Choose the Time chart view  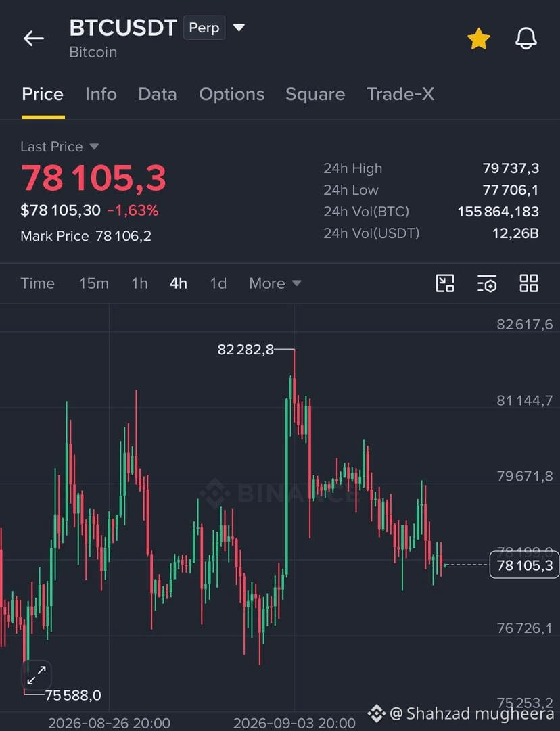click(x=37, y=283)
